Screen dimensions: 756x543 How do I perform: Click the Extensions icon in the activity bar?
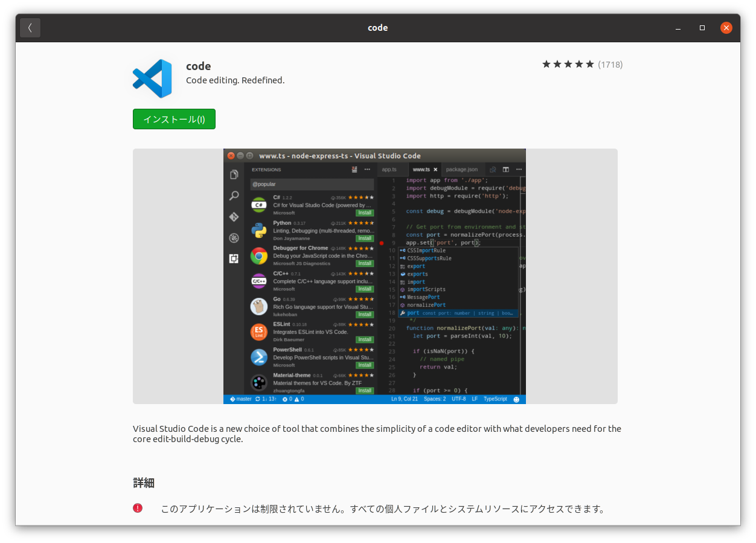click(x=233, y=258)
